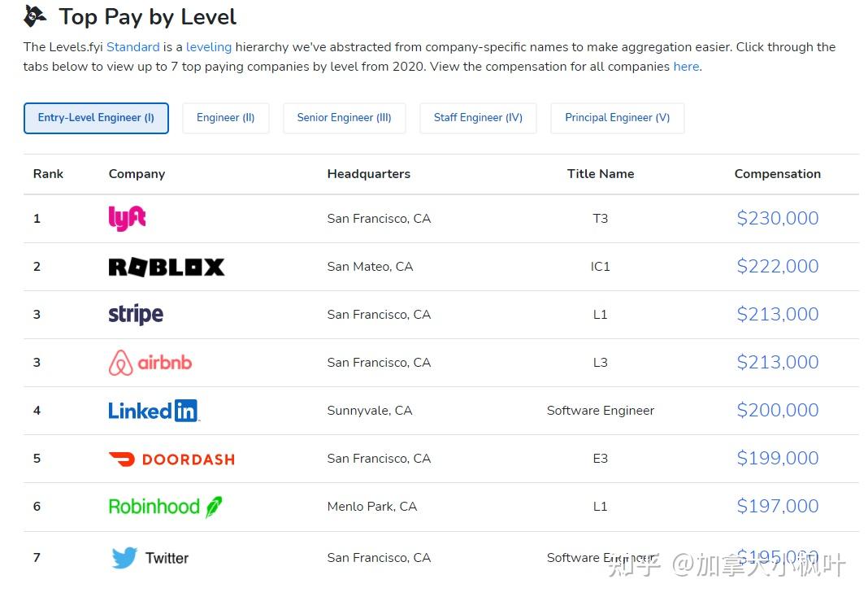Image resolution: width=868 pixels, height=601 pixels.
Task: Click the Robinhood logo
Action: click(165, 507)
